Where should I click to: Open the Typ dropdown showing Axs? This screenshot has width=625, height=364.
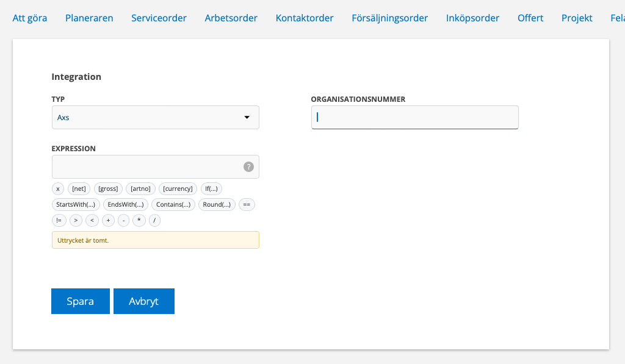(155, 117)
